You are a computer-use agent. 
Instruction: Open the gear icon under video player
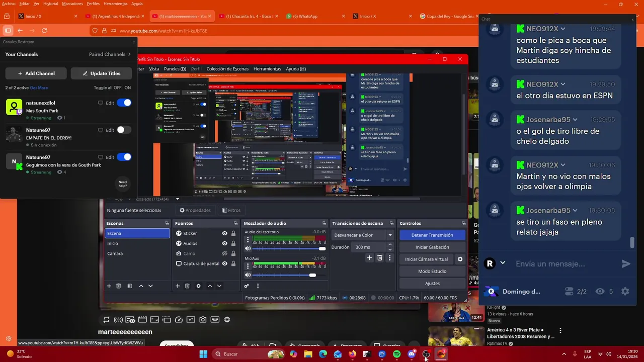[x=227, y=319]
